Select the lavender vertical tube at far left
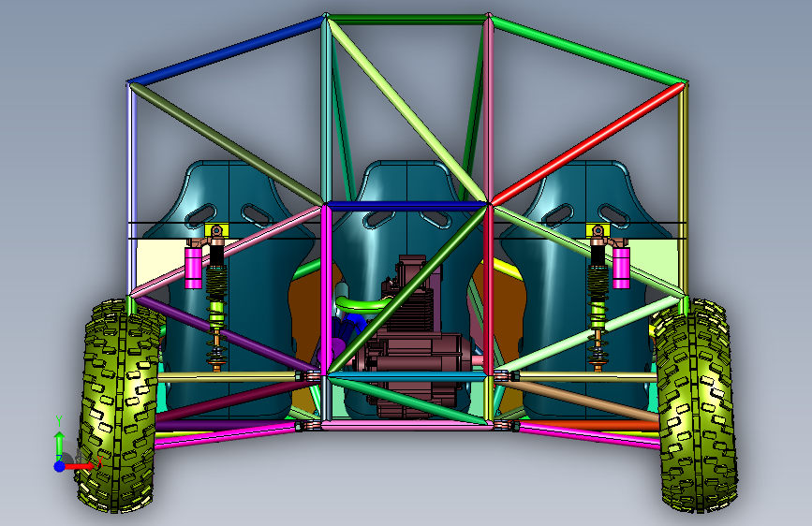Screen dimensions: 812x526 [x=131, y=189]
